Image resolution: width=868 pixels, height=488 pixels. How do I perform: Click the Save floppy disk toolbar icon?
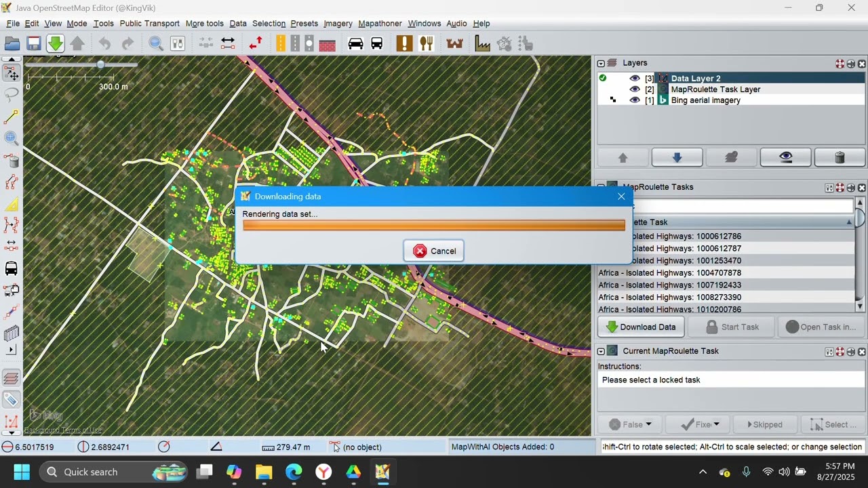coord(34,43)
